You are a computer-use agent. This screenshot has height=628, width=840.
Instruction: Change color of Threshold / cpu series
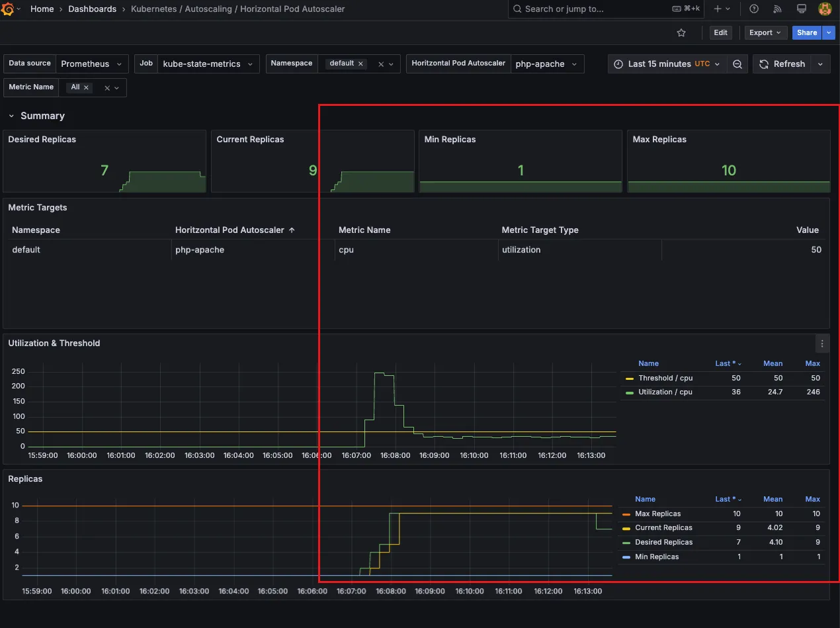tap(630, 379)
